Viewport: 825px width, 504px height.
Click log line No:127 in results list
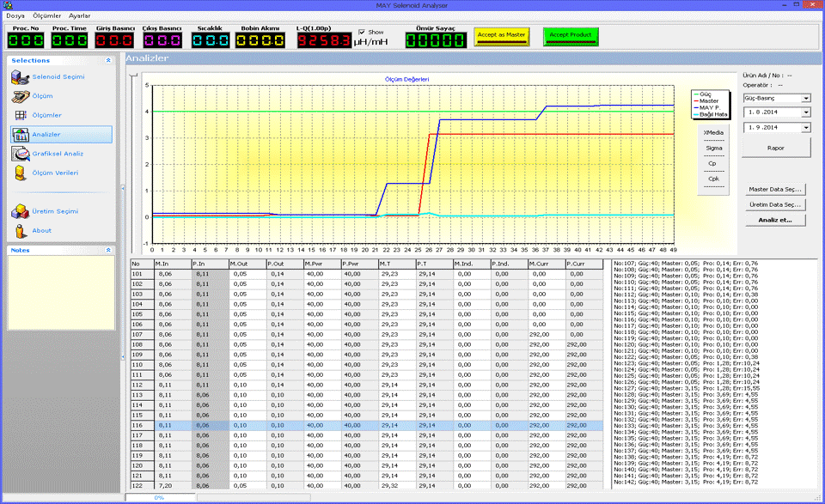[x=686, y=388]
